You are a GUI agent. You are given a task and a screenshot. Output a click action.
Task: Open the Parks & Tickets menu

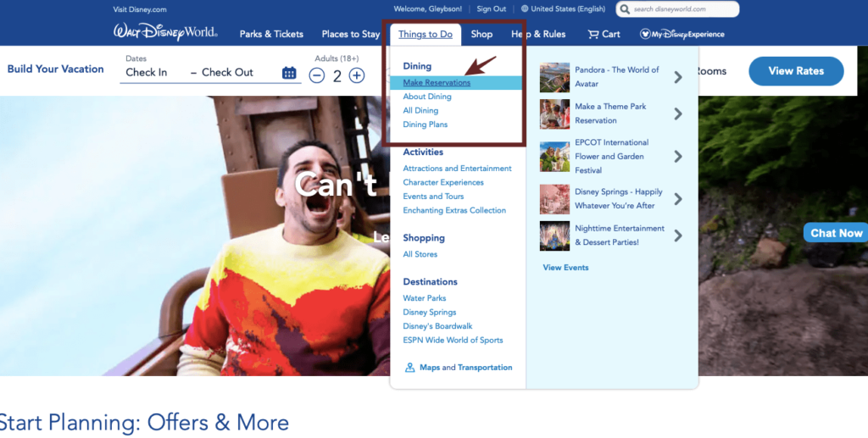(x=271, y=35)
